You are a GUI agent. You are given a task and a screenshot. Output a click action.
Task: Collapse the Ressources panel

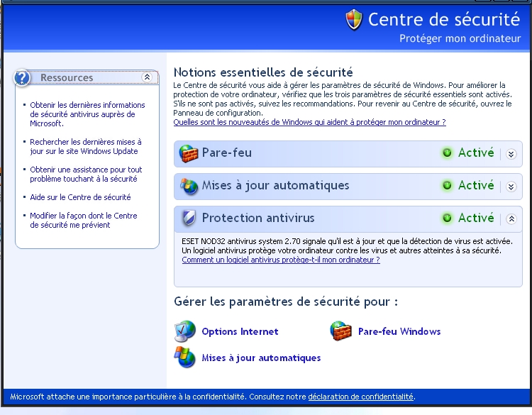pos(147,77)
